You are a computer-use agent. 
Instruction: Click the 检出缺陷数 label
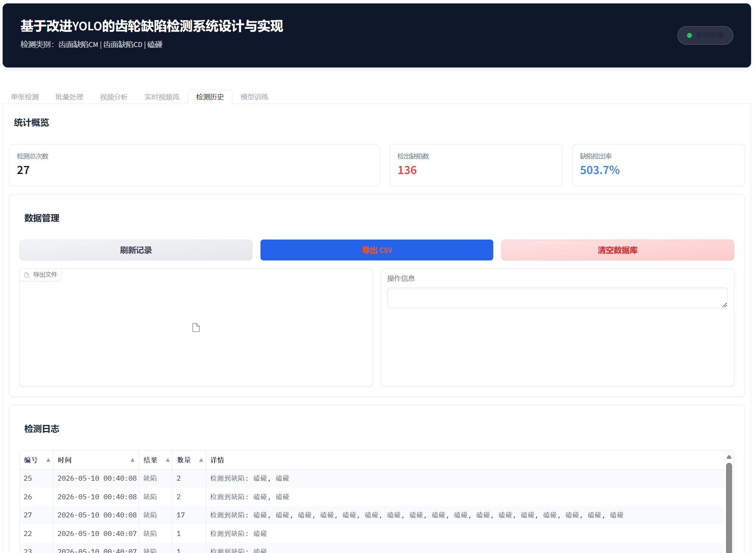click(413, 156)
